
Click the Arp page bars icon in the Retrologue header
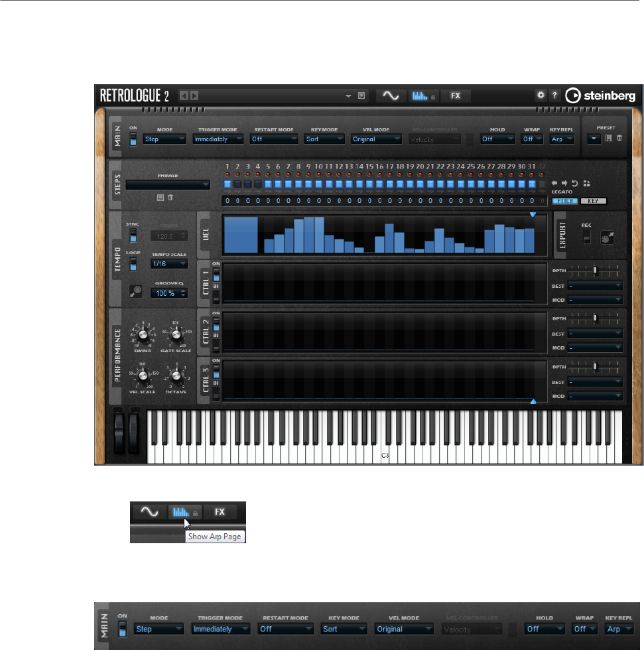pos(420,96)
